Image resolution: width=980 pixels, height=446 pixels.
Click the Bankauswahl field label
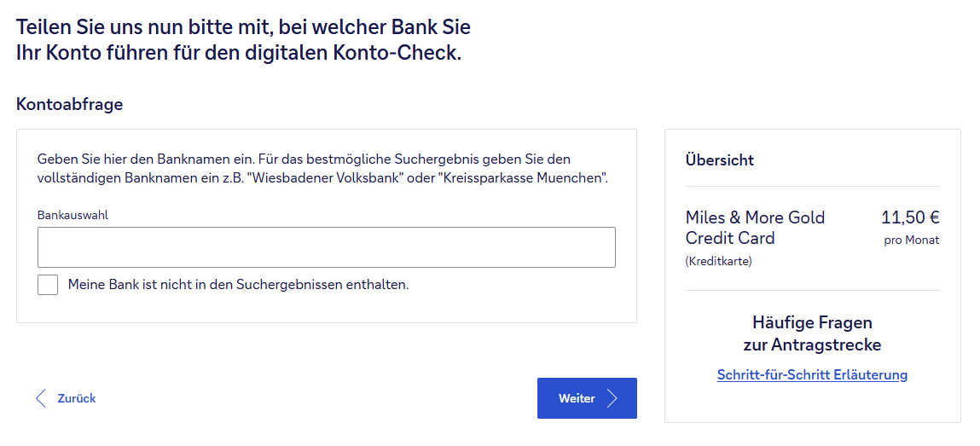72,216
